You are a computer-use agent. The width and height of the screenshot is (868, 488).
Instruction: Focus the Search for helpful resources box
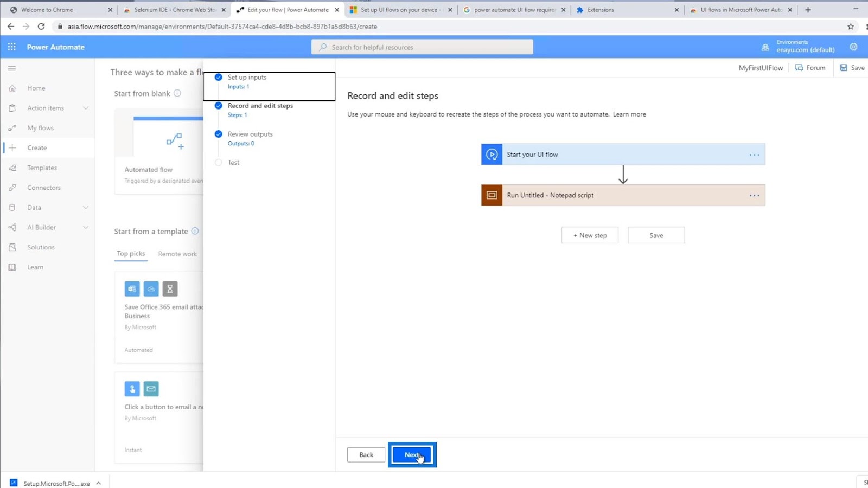tap(422, 47)
